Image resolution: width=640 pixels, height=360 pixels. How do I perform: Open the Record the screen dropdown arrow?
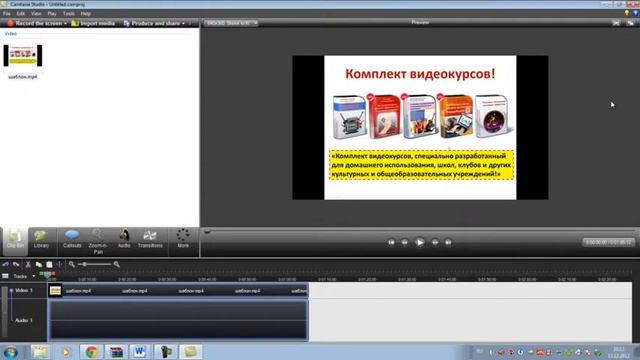coord(65,23)
